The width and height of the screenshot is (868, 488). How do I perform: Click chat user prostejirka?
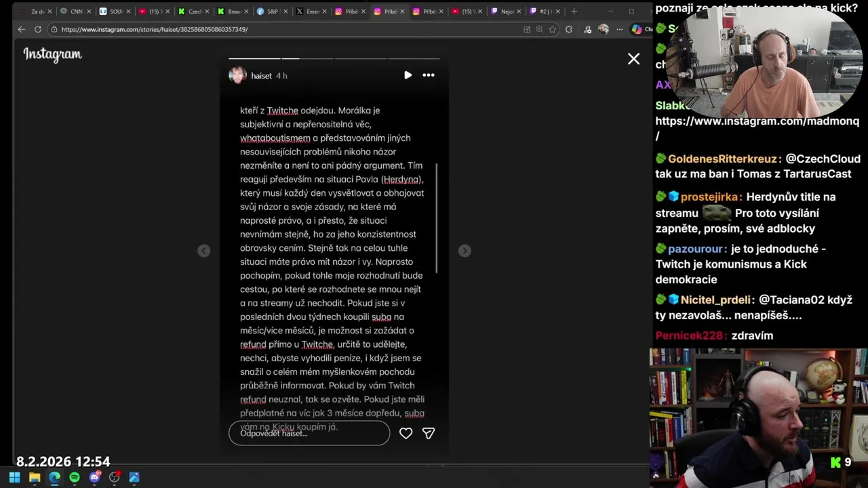(709, 197)
